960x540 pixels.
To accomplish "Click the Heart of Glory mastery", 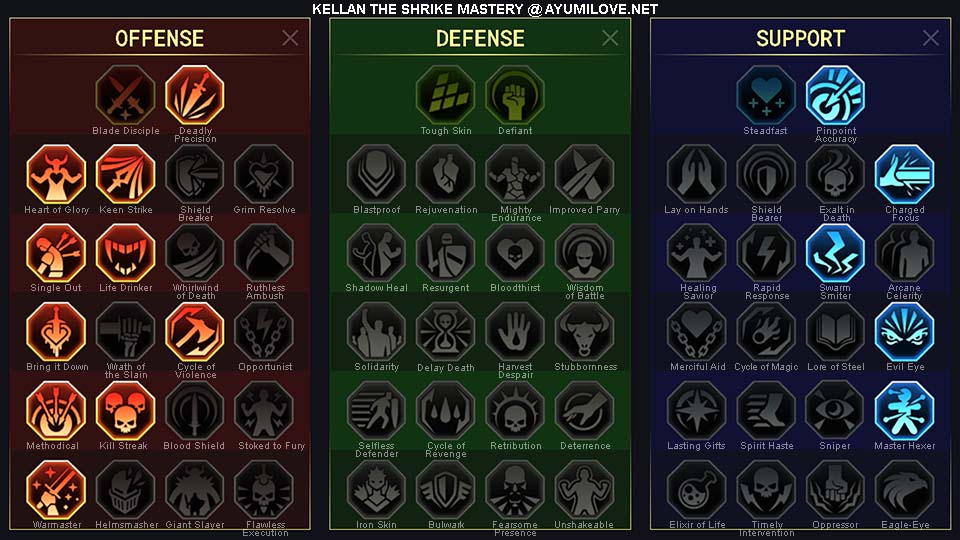I will point(56,174).
